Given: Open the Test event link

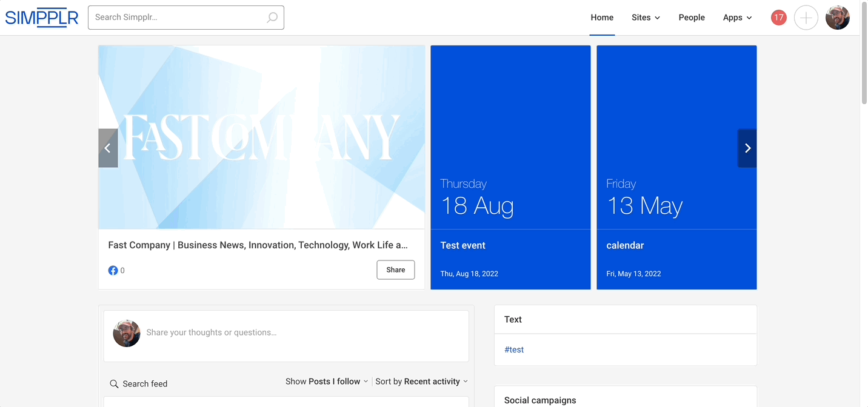Looking at the screenshot, I should pos(463,245).
